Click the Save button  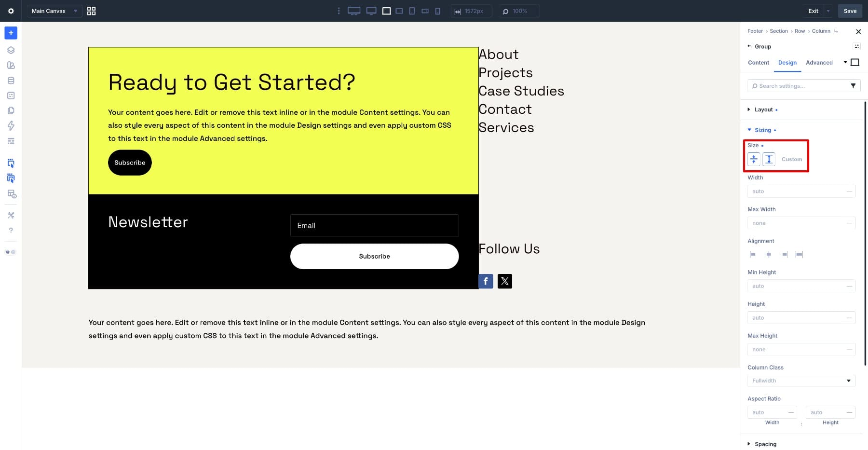click(850, 11)
